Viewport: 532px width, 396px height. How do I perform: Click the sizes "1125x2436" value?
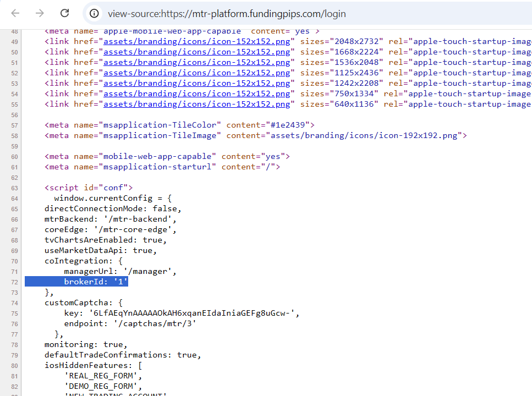point(357,73)
